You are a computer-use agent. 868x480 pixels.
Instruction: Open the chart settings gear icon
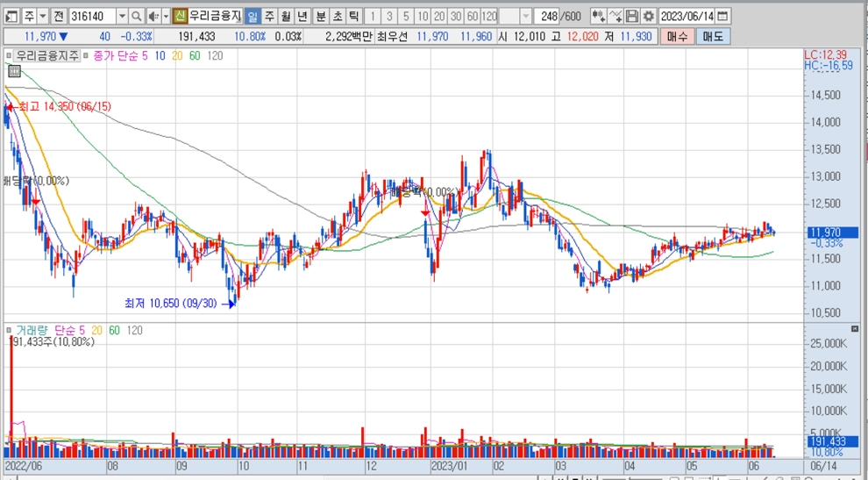[648, 16]
